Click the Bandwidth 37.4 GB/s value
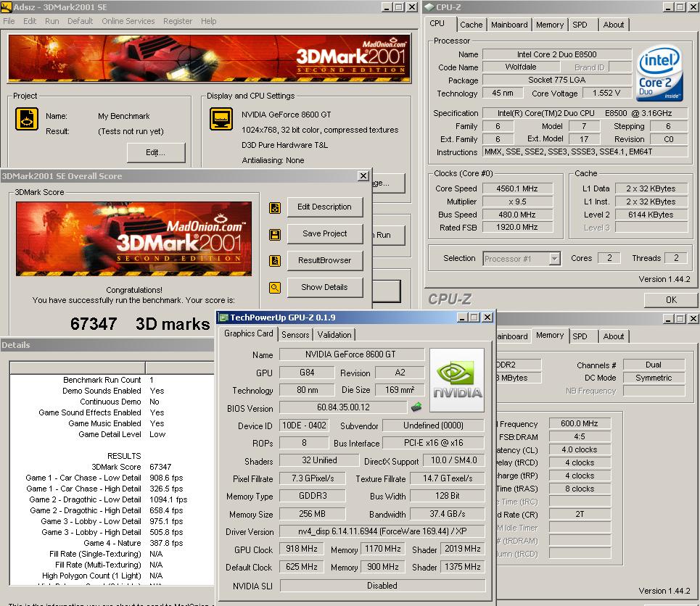 click(x=448, y=514)
